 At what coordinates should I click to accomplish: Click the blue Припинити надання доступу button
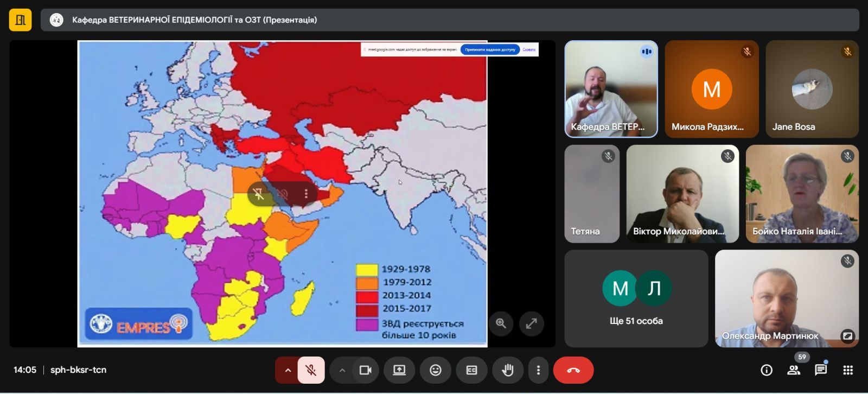click(490, 49)
